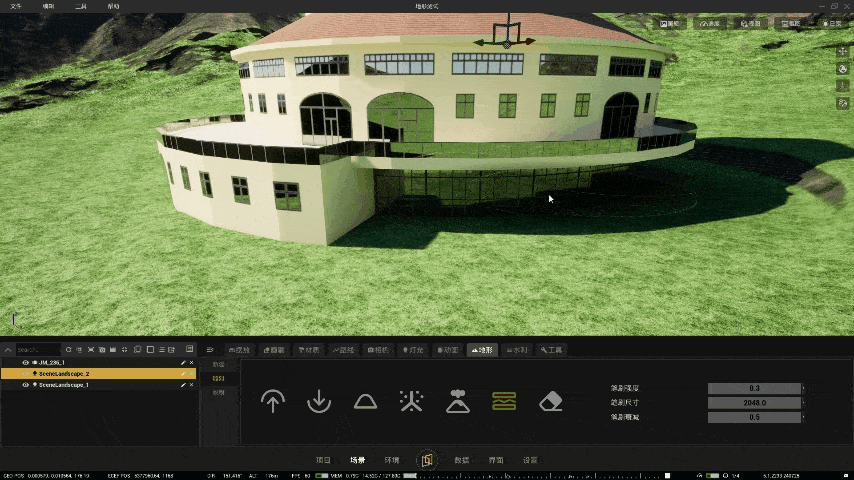Toggle the panel list icon left of tabs
854x480 pixels.
210,350
